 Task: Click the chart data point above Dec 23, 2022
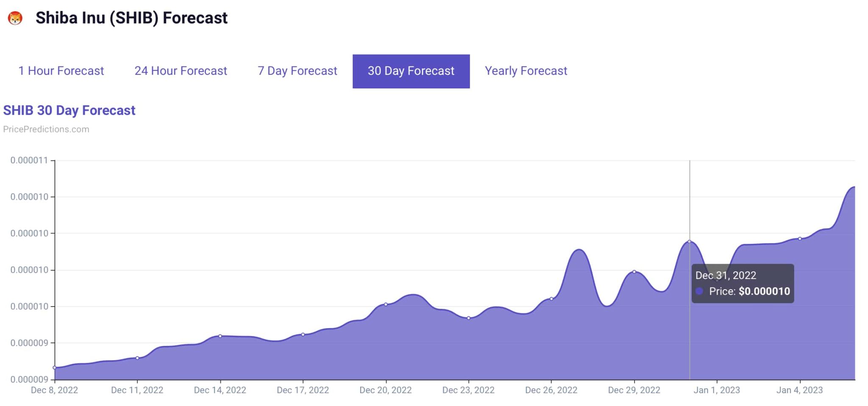click(469, 318)
